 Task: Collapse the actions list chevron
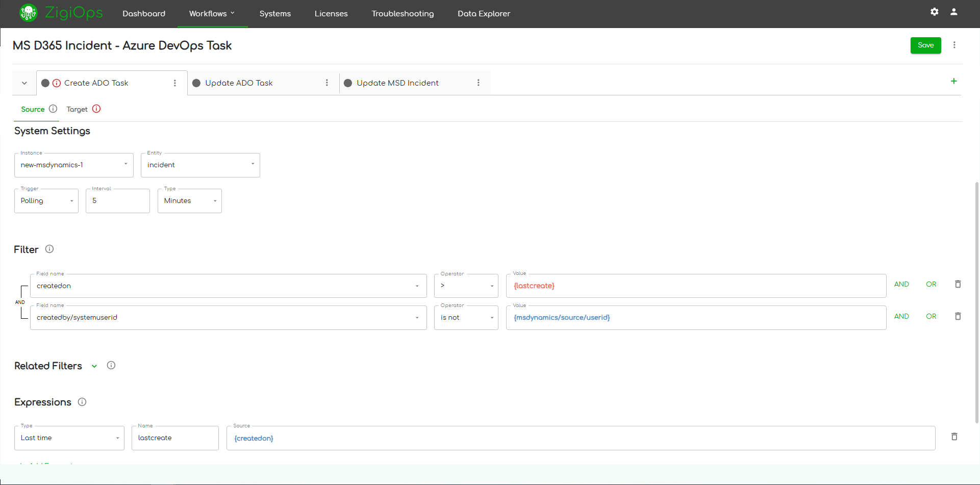[x=24, y=83]
